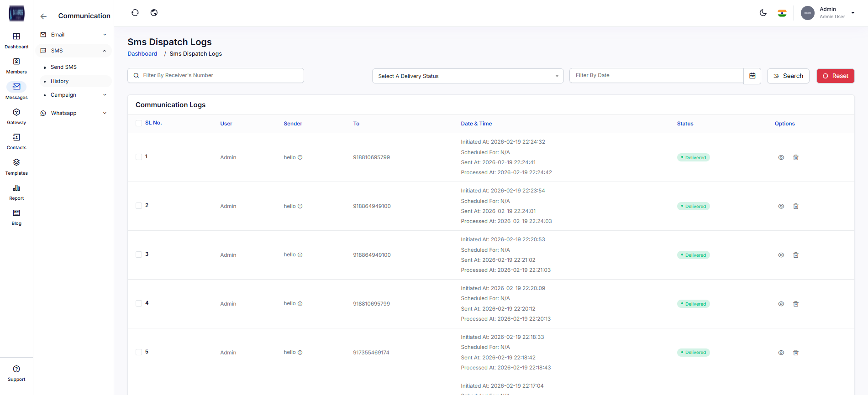
Task: Delete log row 1 with trash icon
Action: (x=796, y=157)
